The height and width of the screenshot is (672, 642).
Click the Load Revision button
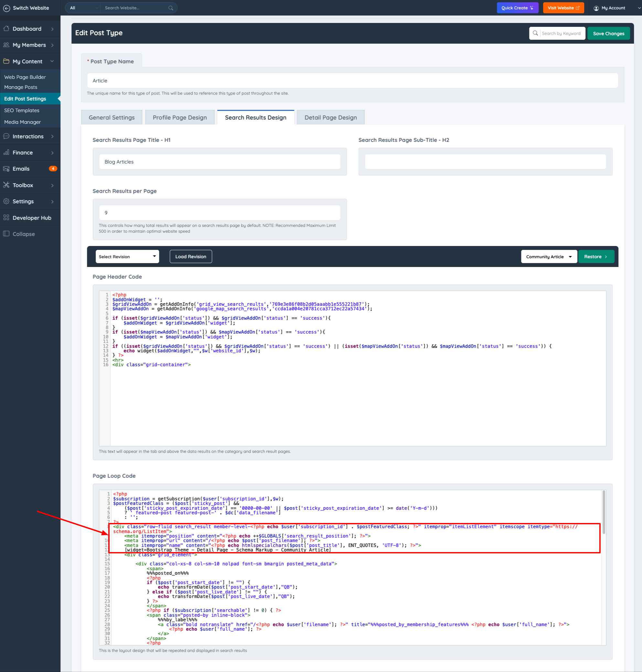click(x=191, y=257)
